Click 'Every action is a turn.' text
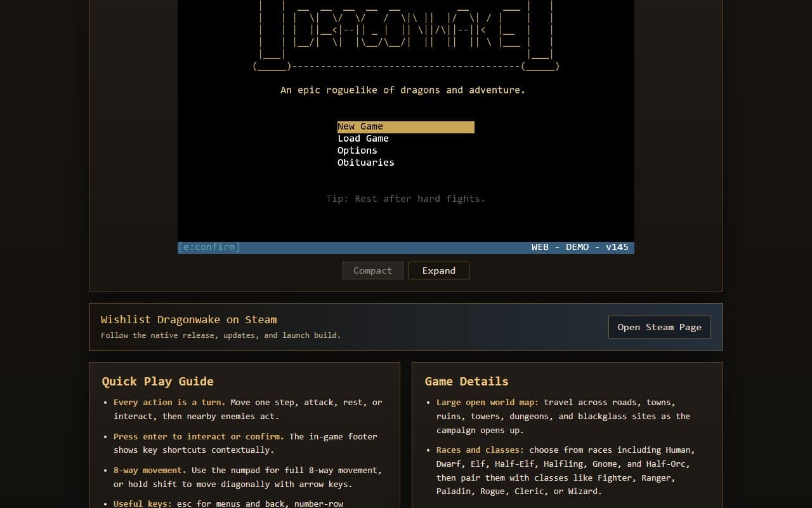 tap(169, 403)
